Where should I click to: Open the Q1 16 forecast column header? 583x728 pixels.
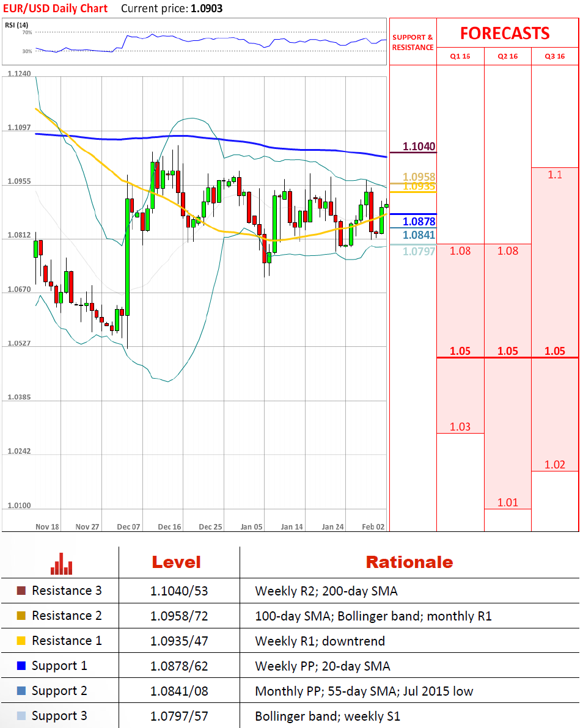460,56
